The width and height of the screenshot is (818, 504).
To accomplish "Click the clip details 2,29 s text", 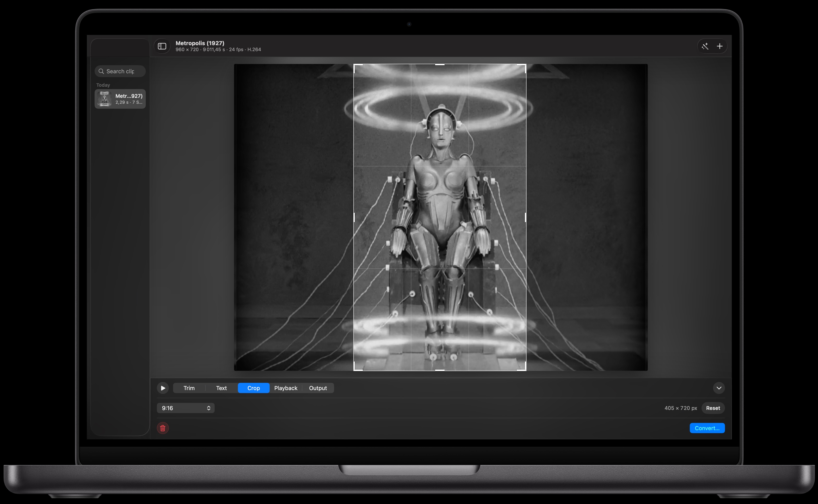I will tap(129, 102).
